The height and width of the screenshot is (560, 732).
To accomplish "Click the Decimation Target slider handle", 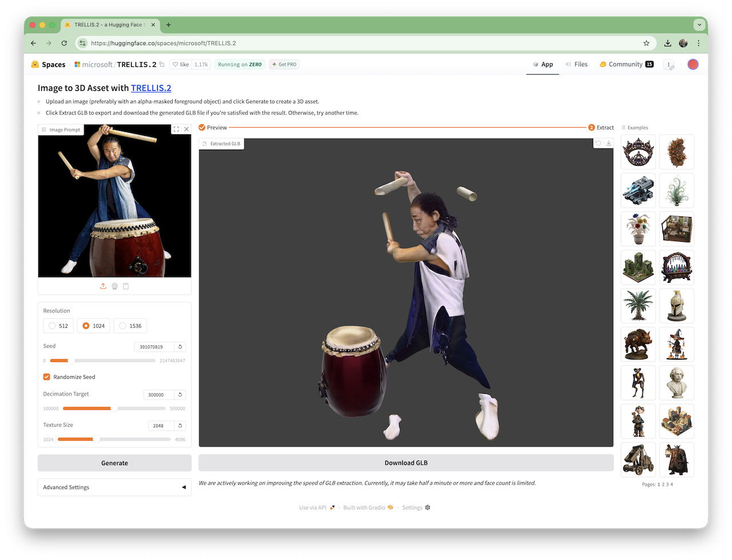I will [114, 408].
